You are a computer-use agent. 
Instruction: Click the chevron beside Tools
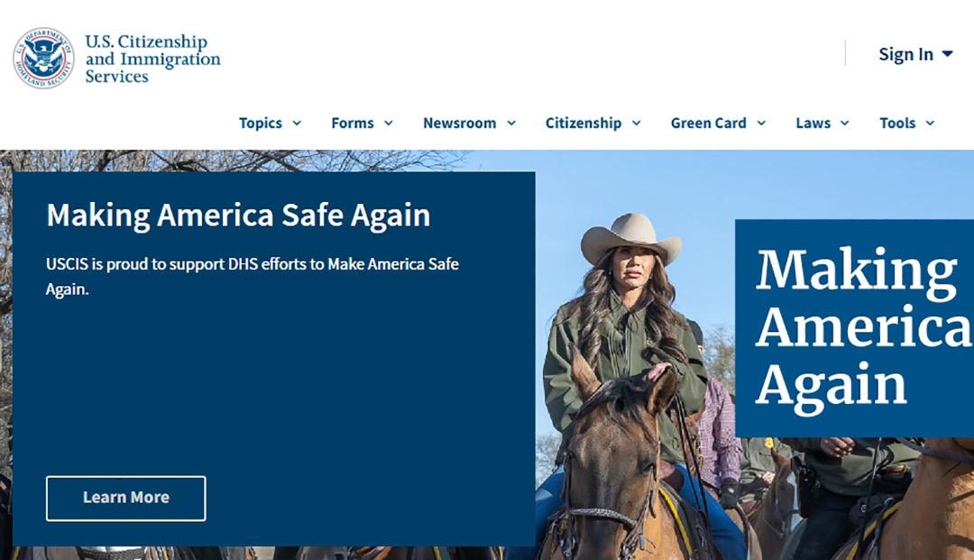(930, 123)
